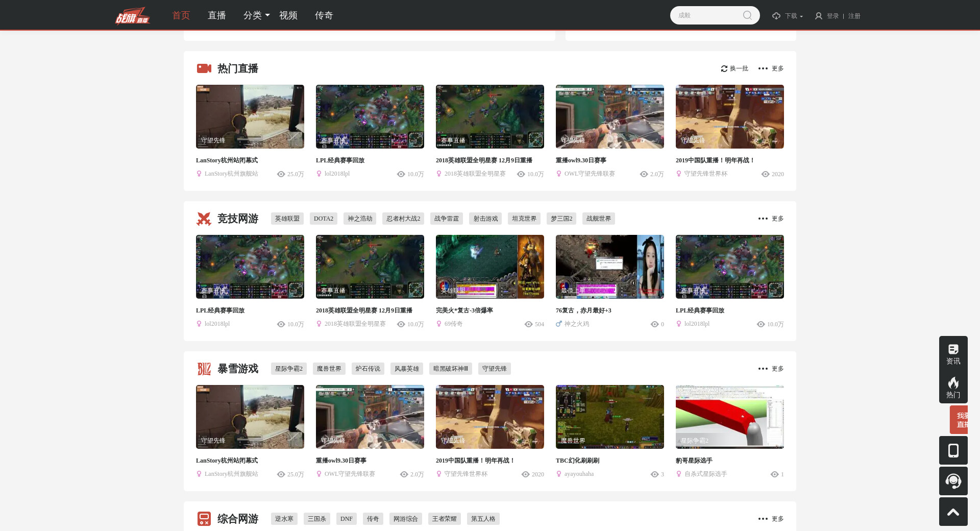This screenshot has height=531, width=980.
Task: Click the 登录 link
Action: pos(833,16)
